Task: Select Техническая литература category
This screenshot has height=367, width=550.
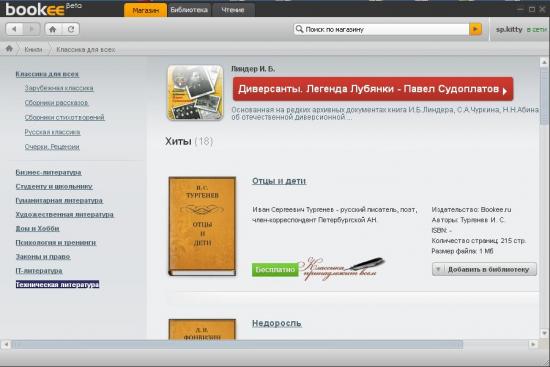Action: [x=58, y=285]
